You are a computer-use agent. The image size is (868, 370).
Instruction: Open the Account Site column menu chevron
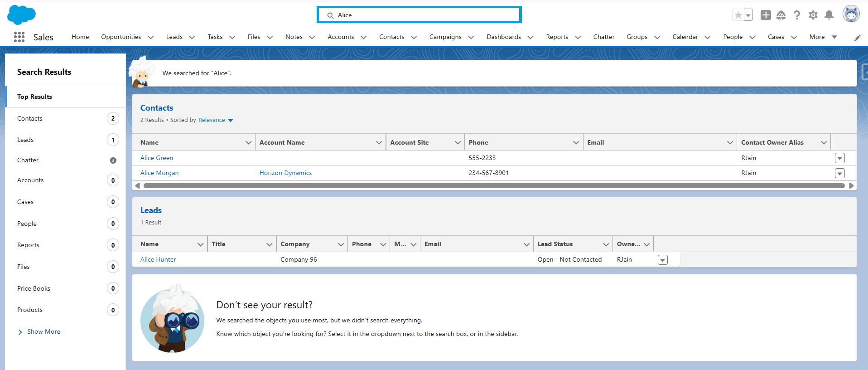coord(458,142)
